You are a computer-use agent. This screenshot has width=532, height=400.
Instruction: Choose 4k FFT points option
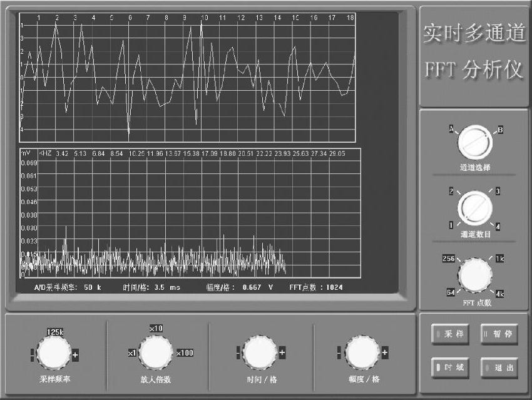(500, 292)
